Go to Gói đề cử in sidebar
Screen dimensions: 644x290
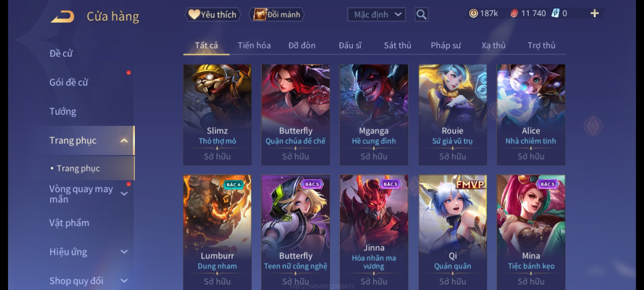pyautogui.click(x=69, y=82)
